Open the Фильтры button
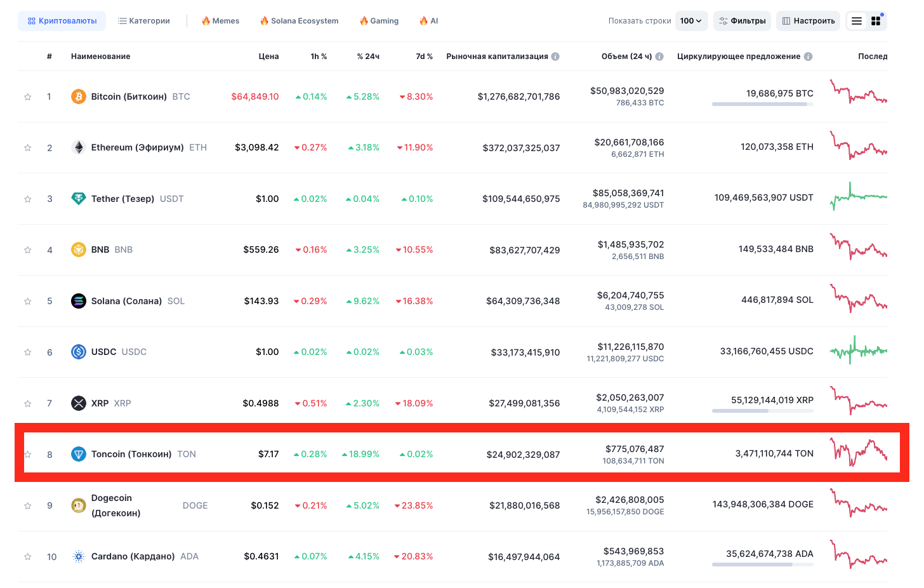Viewport: 924px width, 588px height. click(742, 21)
